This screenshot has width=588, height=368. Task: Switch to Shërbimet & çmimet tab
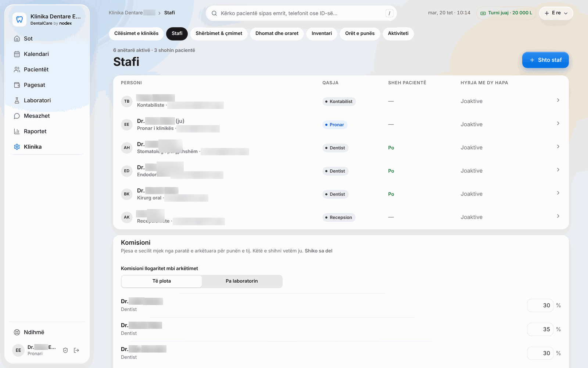(219, 33)
